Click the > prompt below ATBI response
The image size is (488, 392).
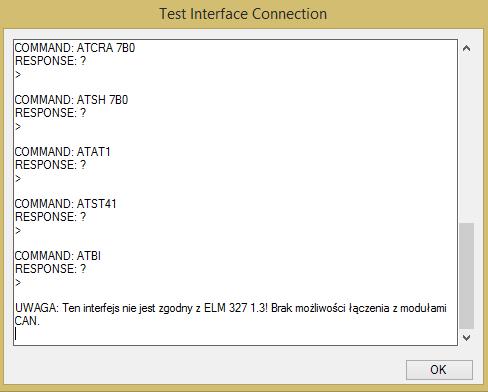(18, 283)
